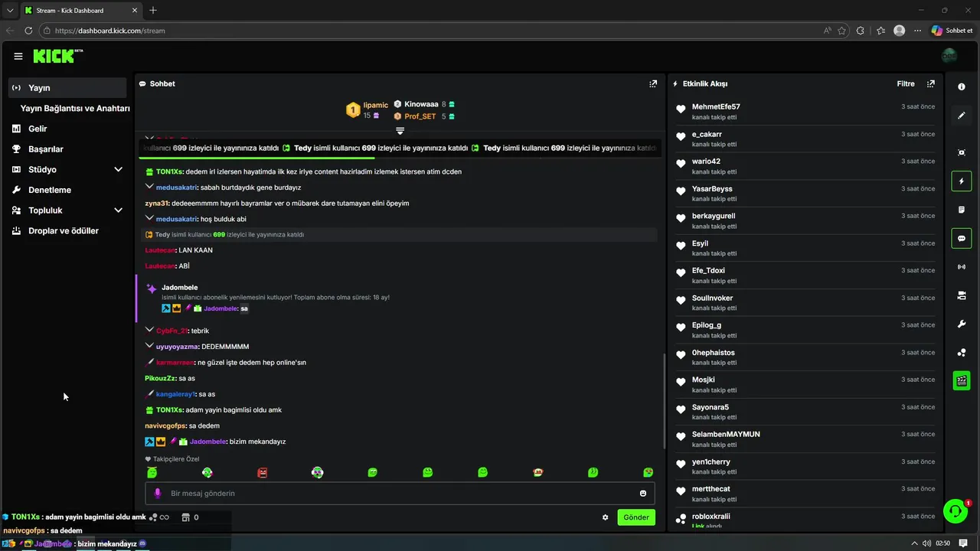This screenshot has width=980, height=551.
Task: Open the info icon in right toolbar
Action: 962,86
